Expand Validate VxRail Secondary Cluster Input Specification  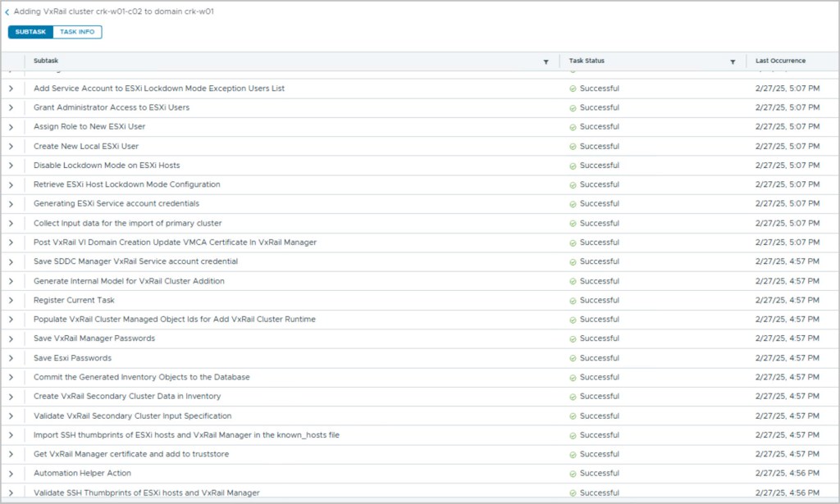(11, 415)
